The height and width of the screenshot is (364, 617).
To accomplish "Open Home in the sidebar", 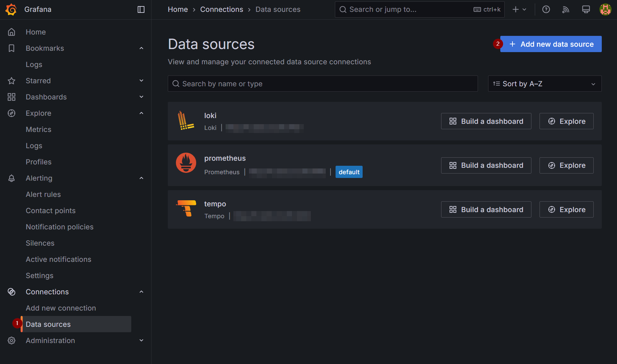I will point(36,32).
